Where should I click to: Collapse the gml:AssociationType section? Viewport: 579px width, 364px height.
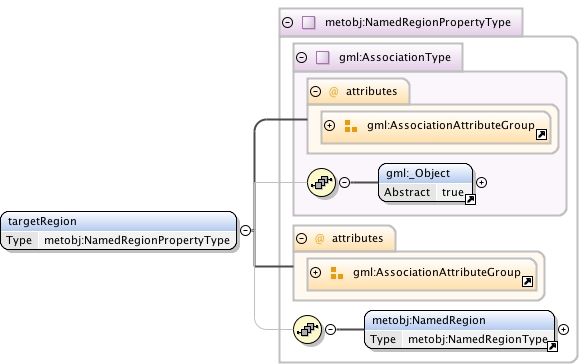[301, 58]
